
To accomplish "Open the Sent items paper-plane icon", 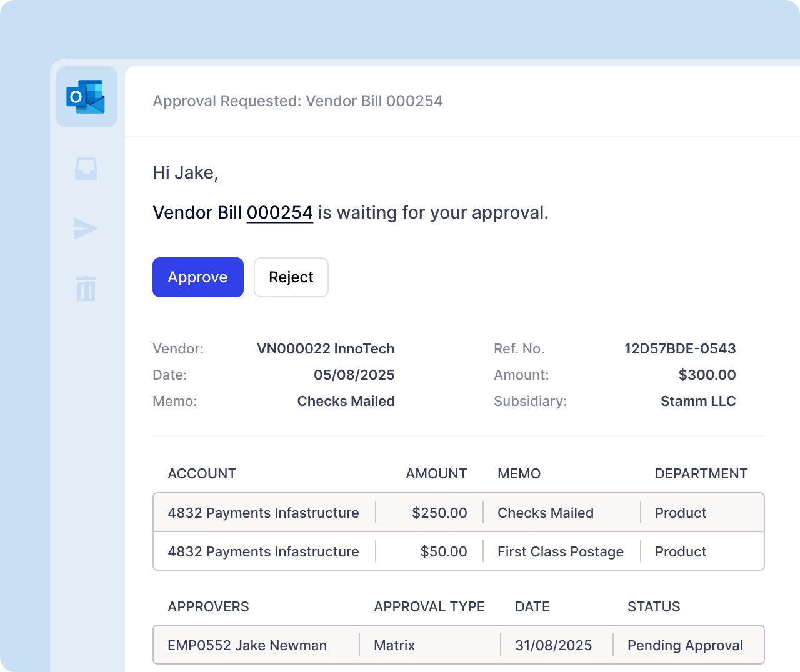I will click(86, 229).
